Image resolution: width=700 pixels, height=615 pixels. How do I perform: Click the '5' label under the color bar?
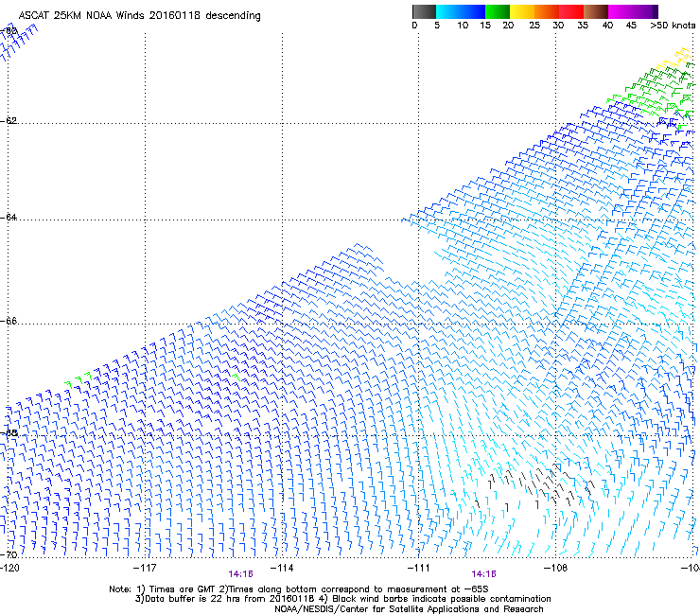pos(437,25)
